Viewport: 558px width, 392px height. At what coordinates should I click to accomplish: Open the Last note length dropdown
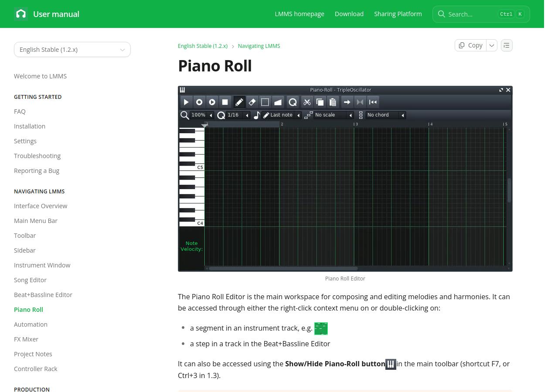[282, 115]
